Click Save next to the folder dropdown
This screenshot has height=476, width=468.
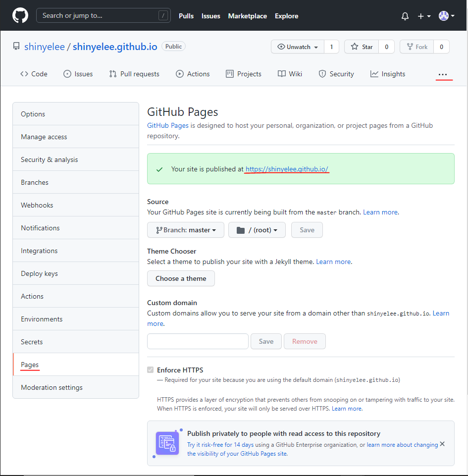click(x=307, y=230)
